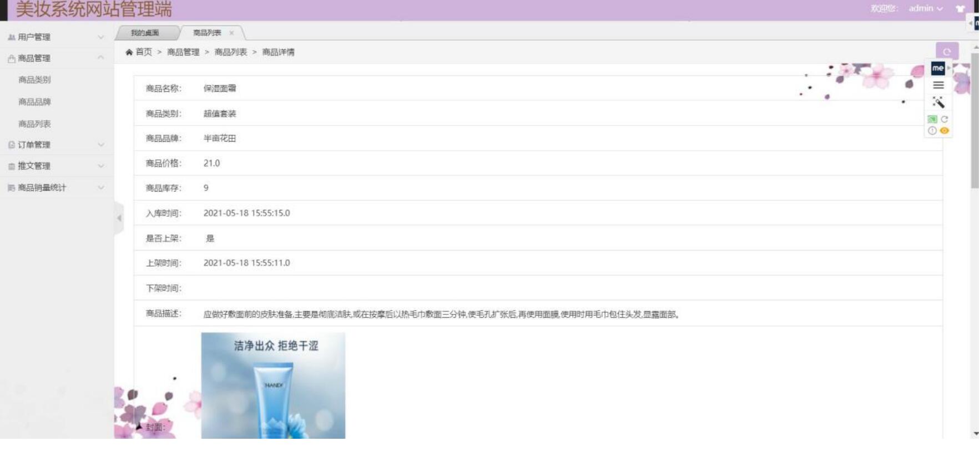Click chevron next to 商品销量统计
Viewport: 980px width, 451px height.
pyautogui.click(x=101, y=188)
